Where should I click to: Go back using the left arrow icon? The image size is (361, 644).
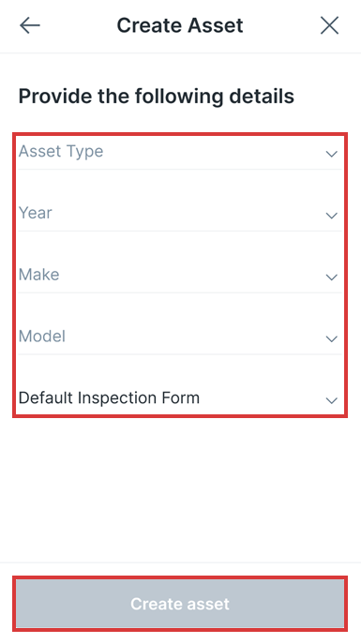[30, 25]
